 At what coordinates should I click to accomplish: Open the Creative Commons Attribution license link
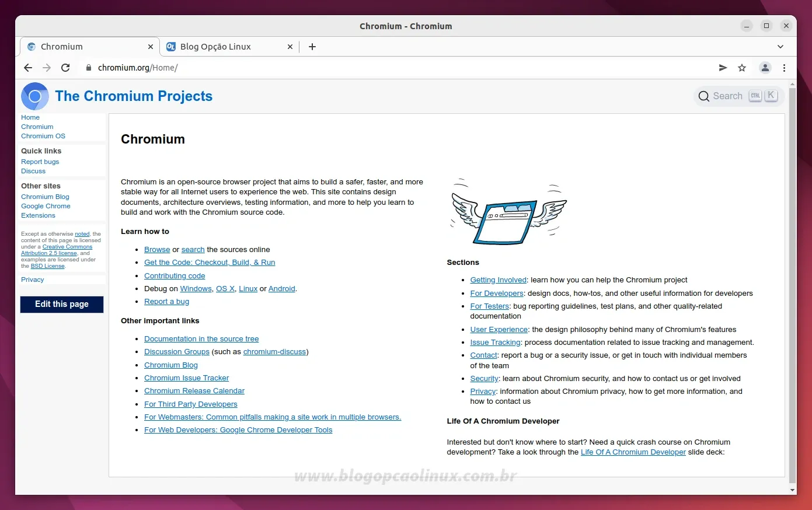pyautogui.click(x=57, y=250)
